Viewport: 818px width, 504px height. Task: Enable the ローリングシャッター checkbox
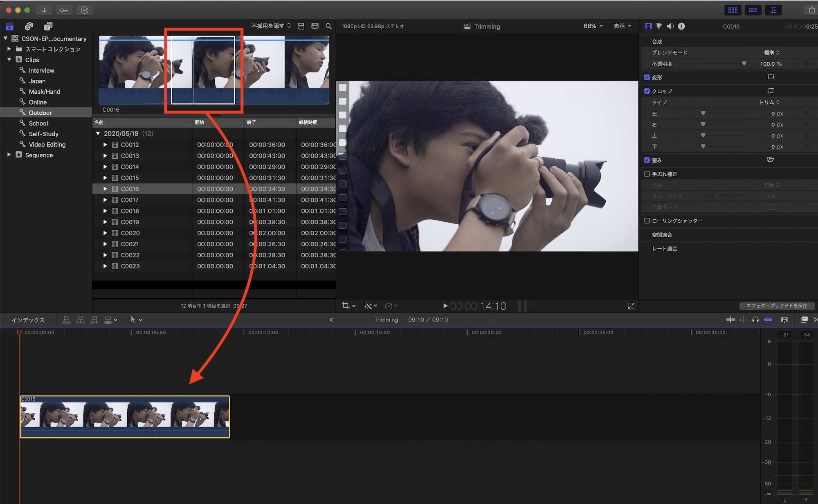click(x=647, y=221)
